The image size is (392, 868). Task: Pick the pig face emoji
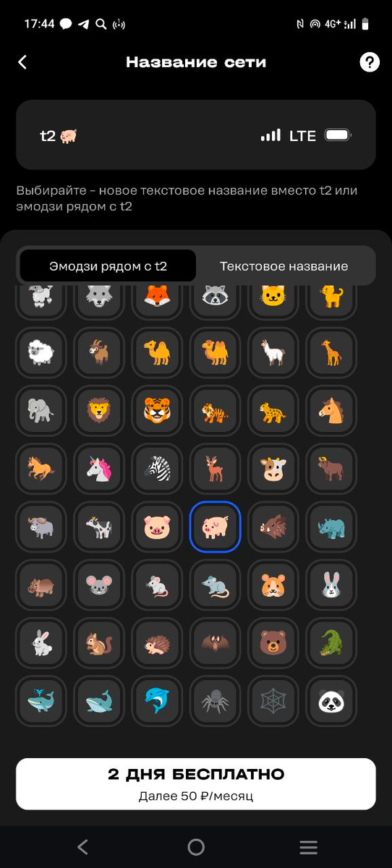(157, 527)
